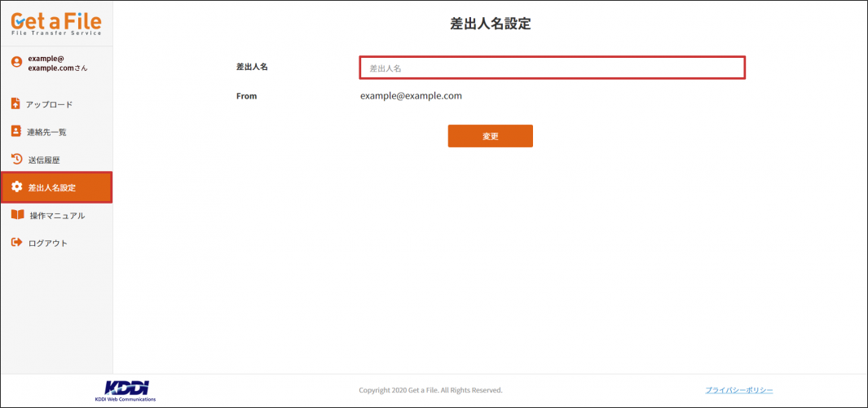Click the logout arrow icon
The width and height of the screenshot is (868, 408).
click(x=16, y=243)
